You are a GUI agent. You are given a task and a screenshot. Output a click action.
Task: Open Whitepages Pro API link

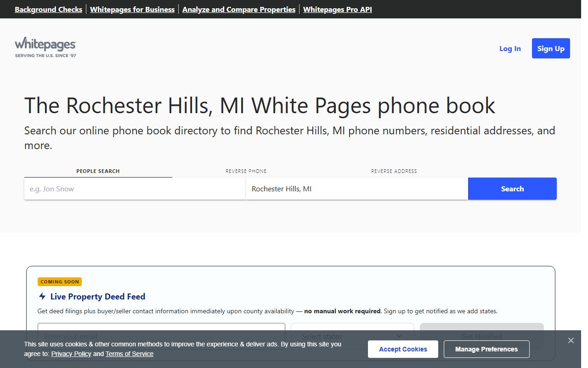coord(338,9)
